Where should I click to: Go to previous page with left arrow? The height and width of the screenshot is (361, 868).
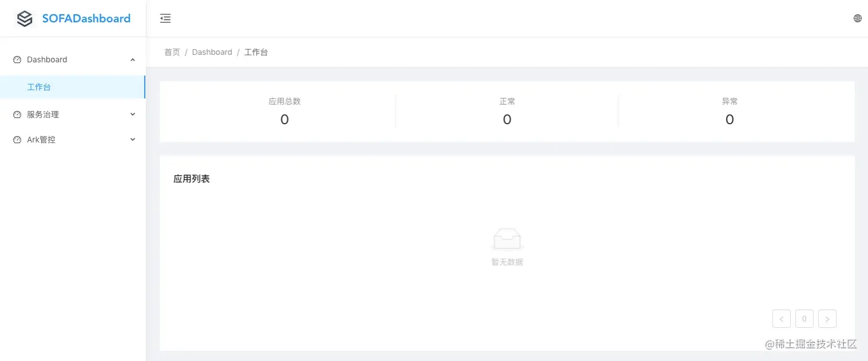click(782, 319)
